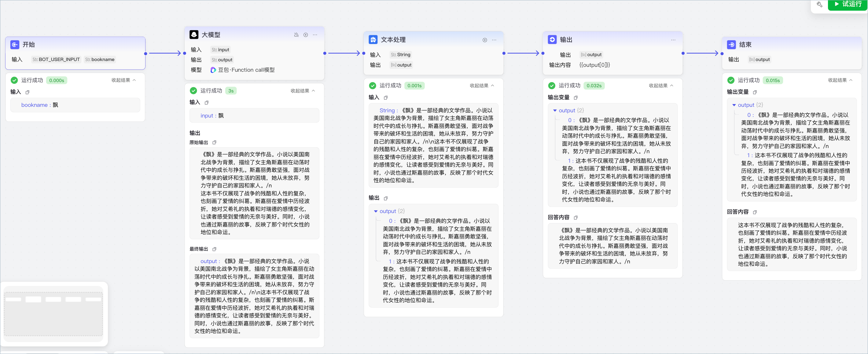
Task: Click the debug wrench icon
Action: pos(819,4)
